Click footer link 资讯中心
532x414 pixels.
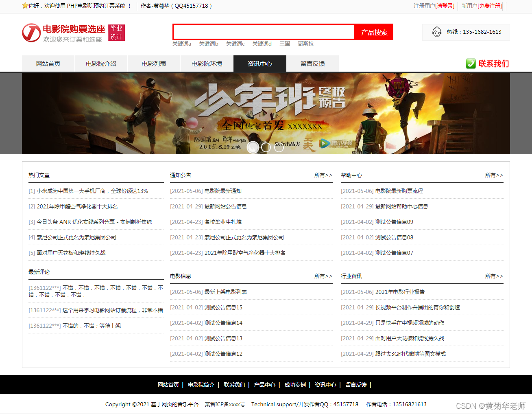(x=325, y=385)
